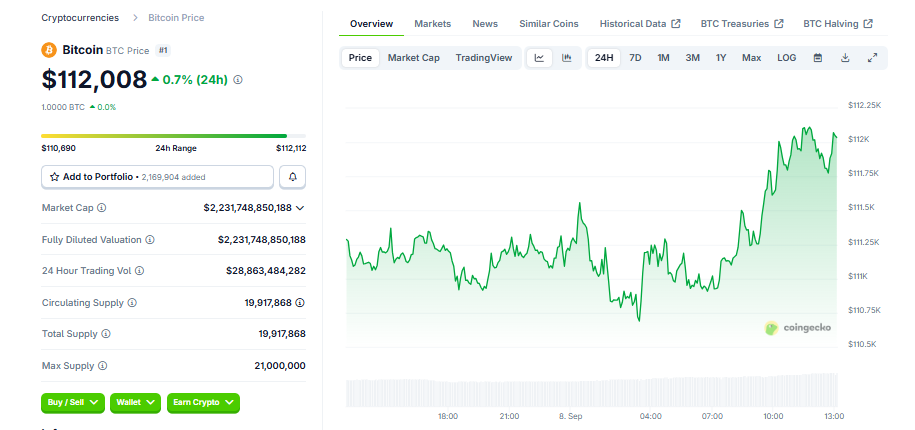Click info icon beside 19,917,868 circulating value
The width and height of the screenshot is (915, 430).
(300, 303)
